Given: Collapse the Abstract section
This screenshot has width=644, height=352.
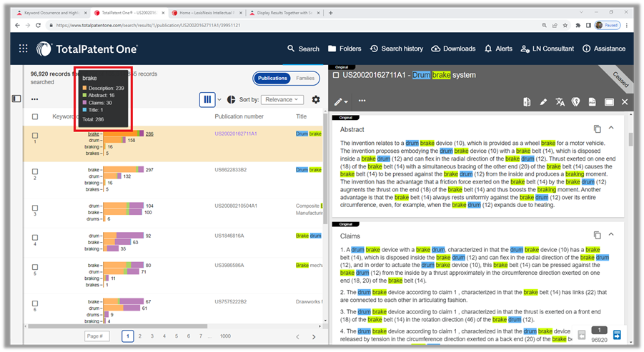Looking at the screenshot, I should click(611, 128).
